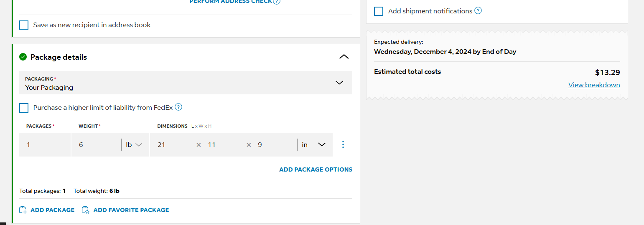Open the three-dot package row options menu
644x225 pixels.
(x=343, y=144)
